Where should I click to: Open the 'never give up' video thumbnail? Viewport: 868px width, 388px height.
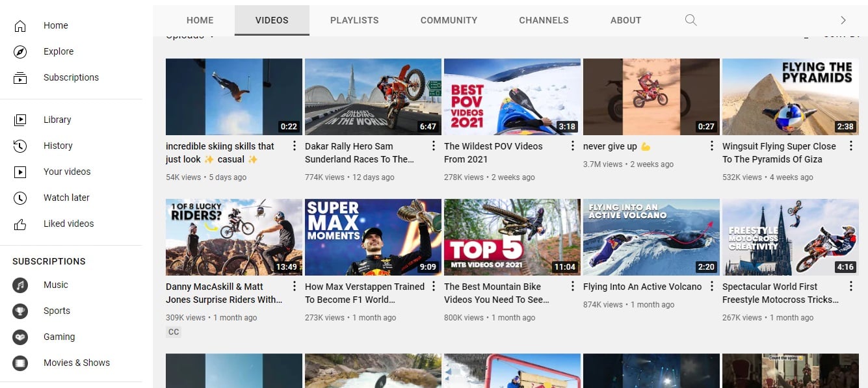(x=651, y=96)
